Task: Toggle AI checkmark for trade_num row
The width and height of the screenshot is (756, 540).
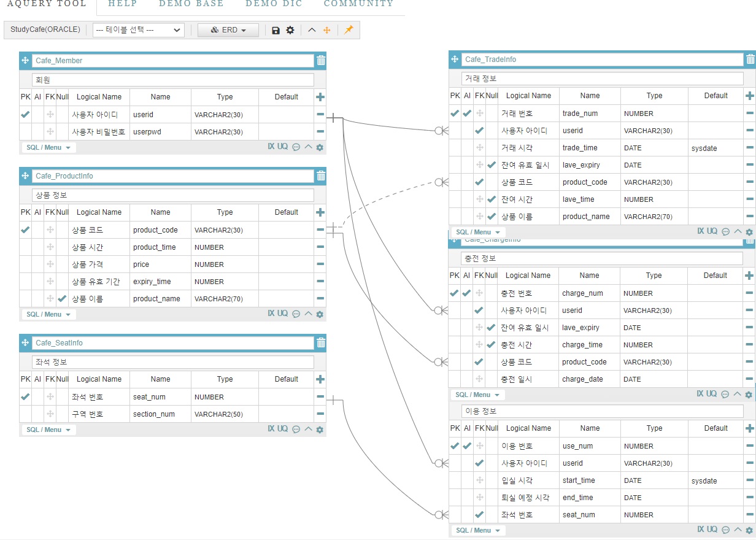Action: tap(467, 114)
